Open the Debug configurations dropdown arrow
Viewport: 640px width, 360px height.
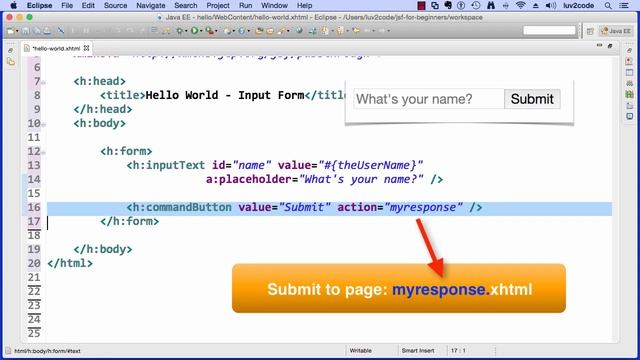pyautogui.click(x=186, y=31)
